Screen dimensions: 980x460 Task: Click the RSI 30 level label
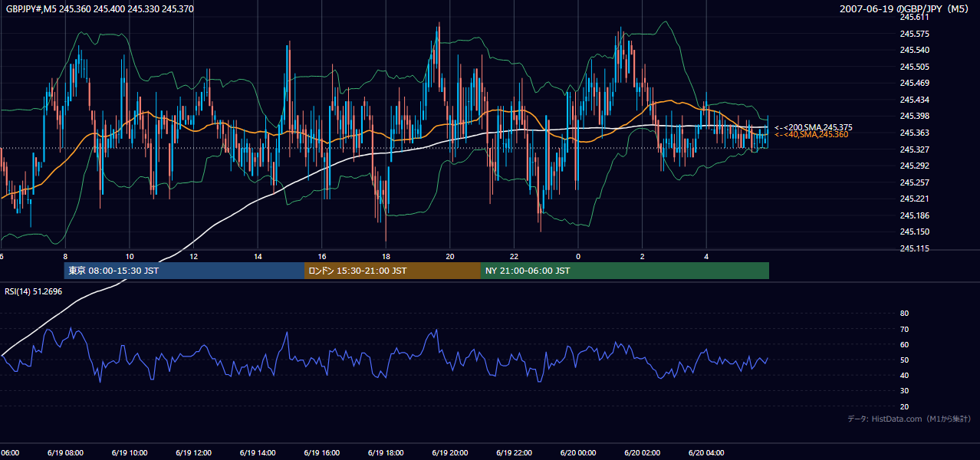click(904, 391)
